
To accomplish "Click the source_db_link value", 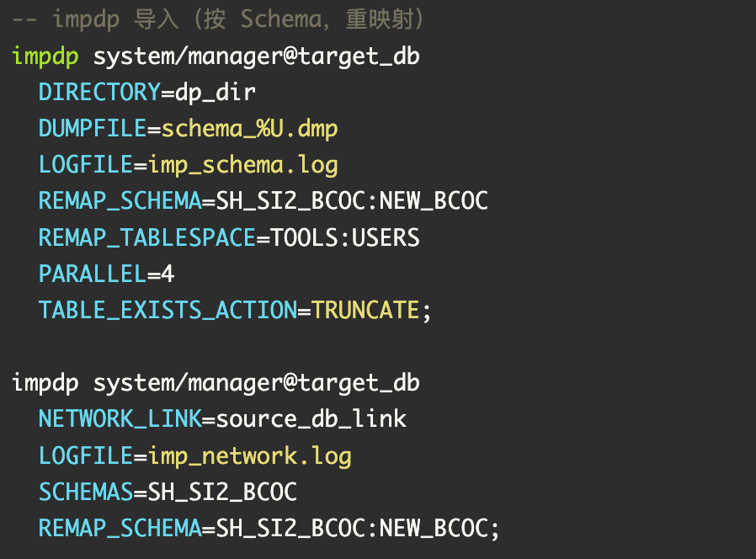I will pos(311,418).
